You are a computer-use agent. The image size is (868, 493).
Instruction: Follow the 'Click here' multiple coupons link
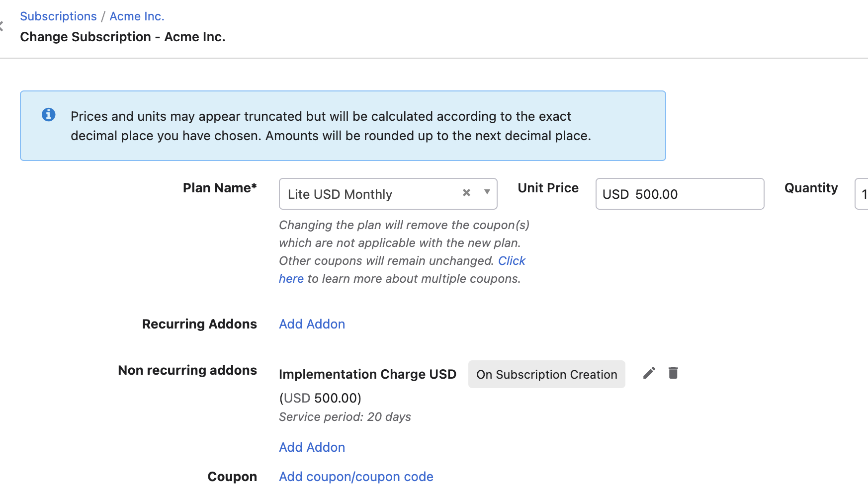pyautogui.click(x=512, y=261)
